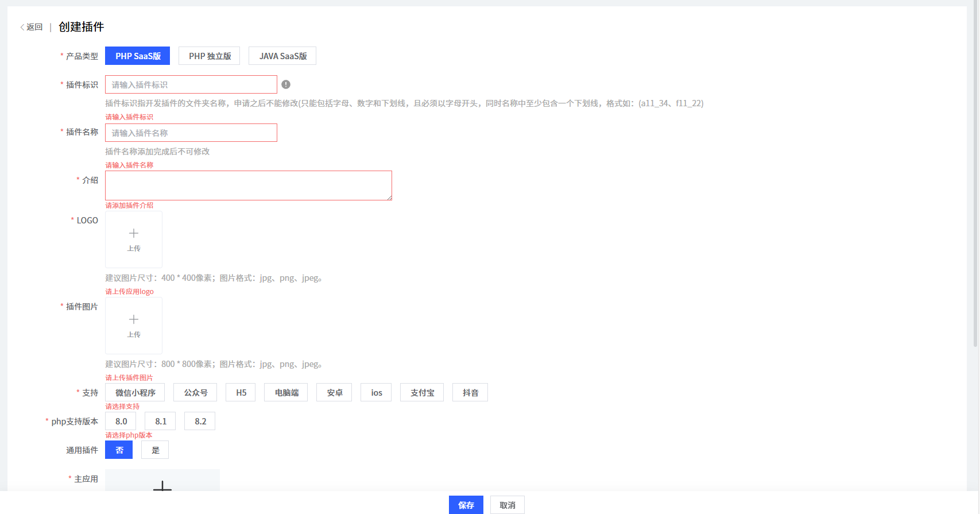Select JAVA SaaS版 product type
The image size is (980, 514).
(282, 56)
